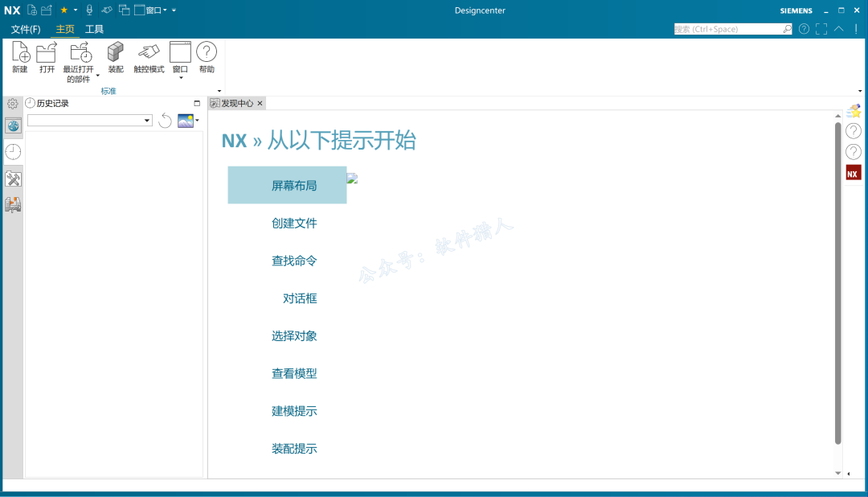The width and height of the screenshot is (868, 497).
Task: Open the 文件(F) menu
Action: point(26,30)
